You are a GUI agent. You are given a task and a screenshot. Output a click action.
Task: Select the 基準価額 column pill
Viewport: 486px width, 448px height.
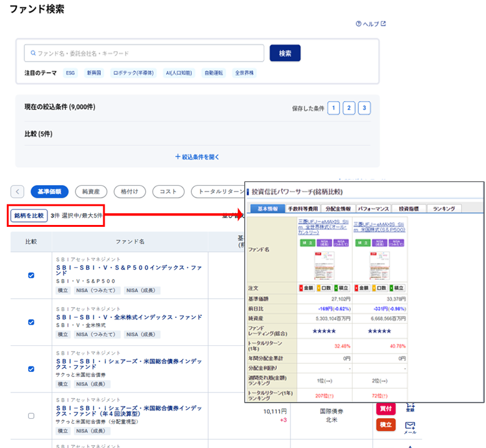pos(50,192)
